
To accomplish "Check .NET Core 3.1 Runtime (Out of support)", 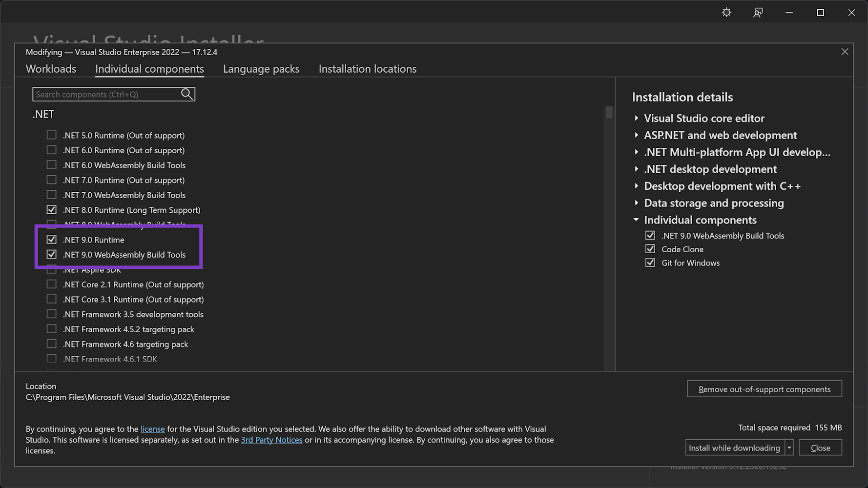I will (51, 299).
